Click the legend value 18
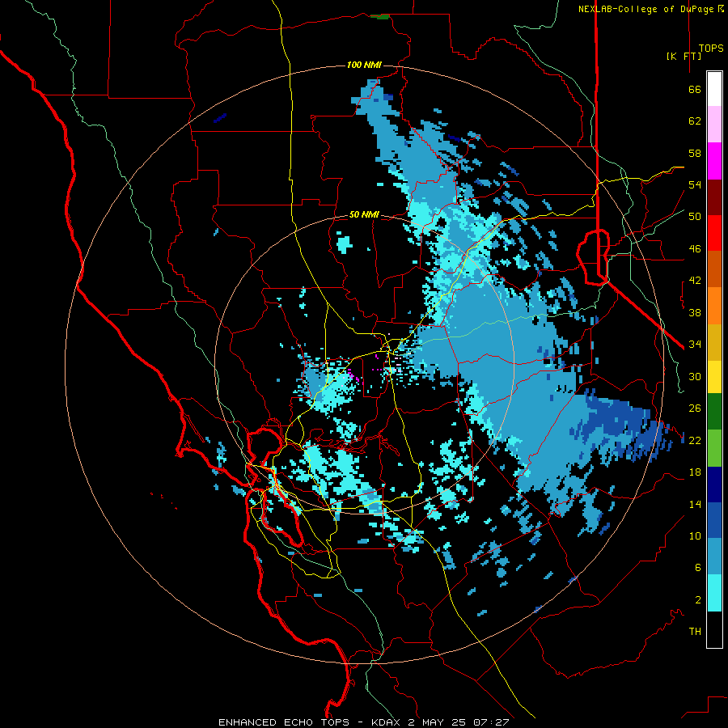The width and height of the screenshot is (728, 728). (695, 472)
